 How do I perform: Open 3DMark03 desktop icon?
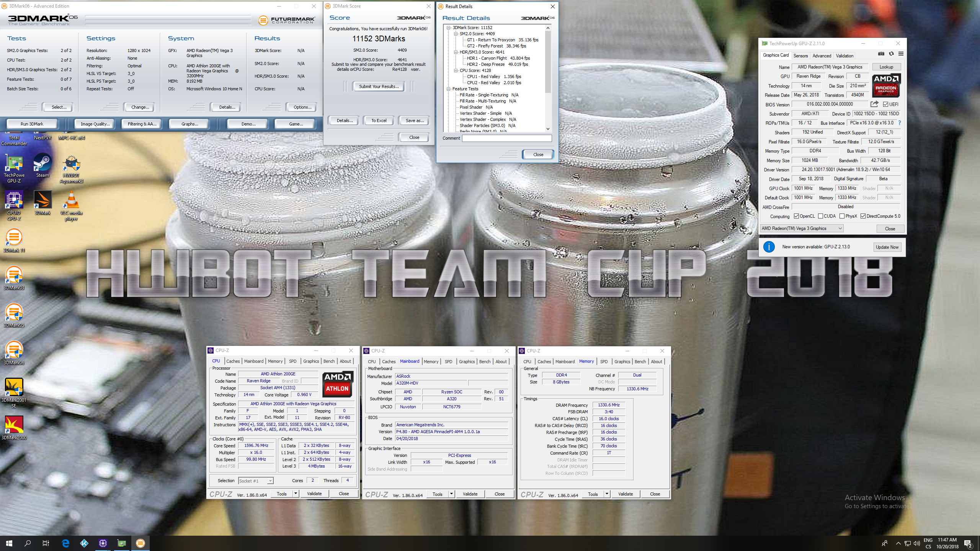(x=14, y=278)
